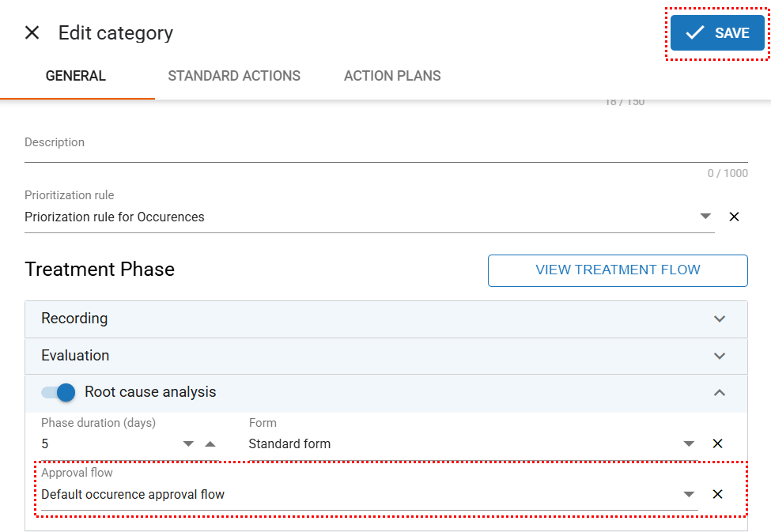Open the Approval flow dropdown

tap(689, 494)
